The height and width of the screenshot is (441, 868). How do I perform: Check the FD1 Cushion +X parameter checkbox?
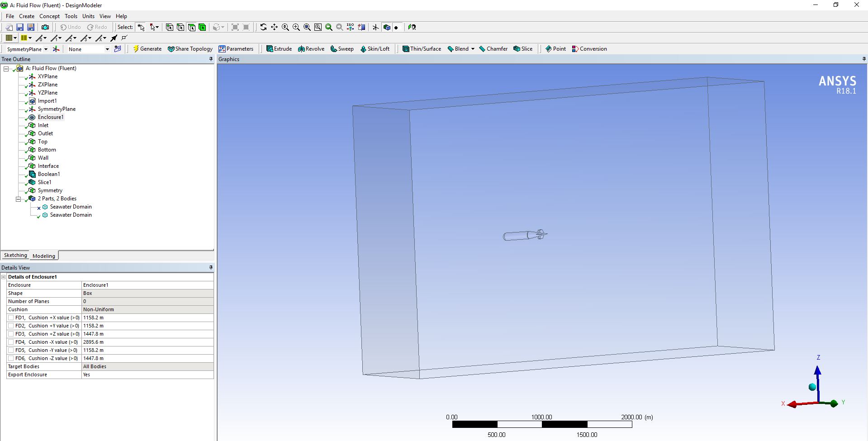(x=11, y=318)
